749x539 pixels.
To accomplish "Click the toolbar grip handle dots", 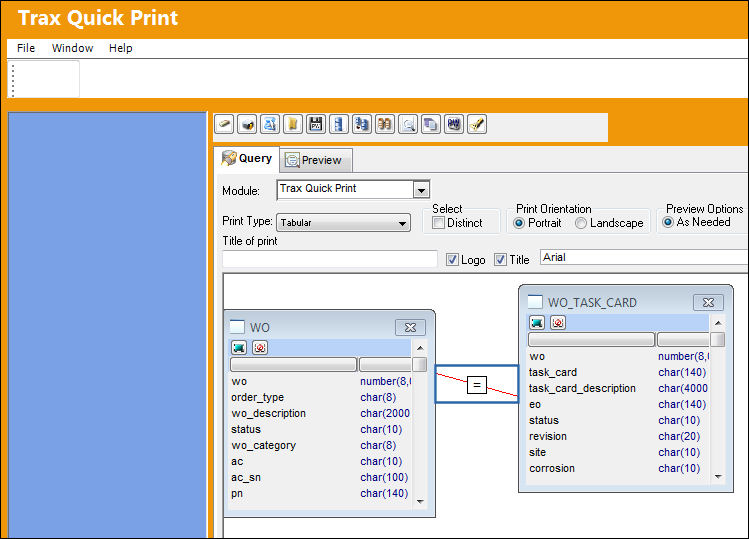I will [x=13, y=80].
